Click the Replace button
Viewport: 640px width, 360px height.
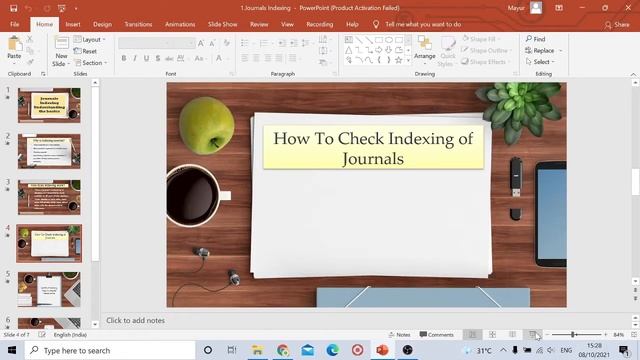[x=544, y=51]
